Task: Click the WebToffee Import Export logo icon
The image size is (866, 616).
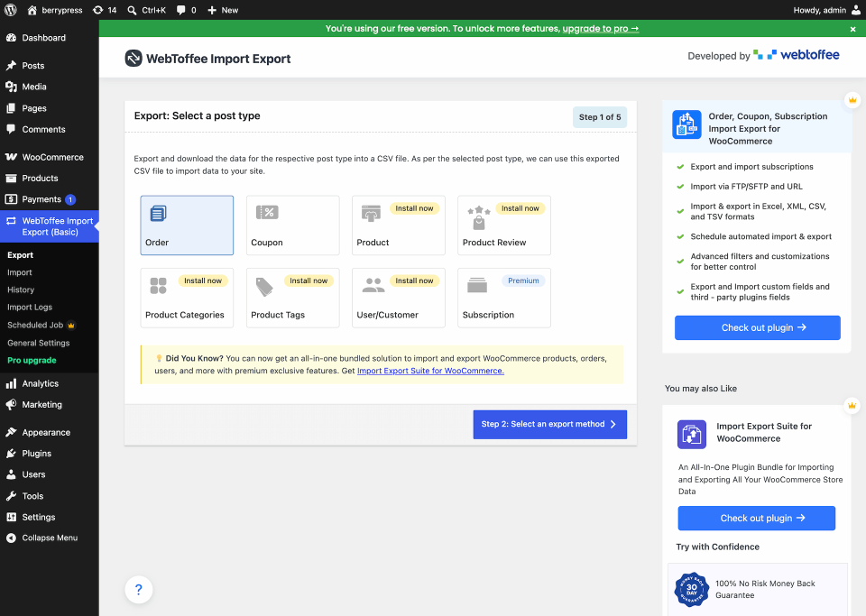Action: click(x=134, y=58)
